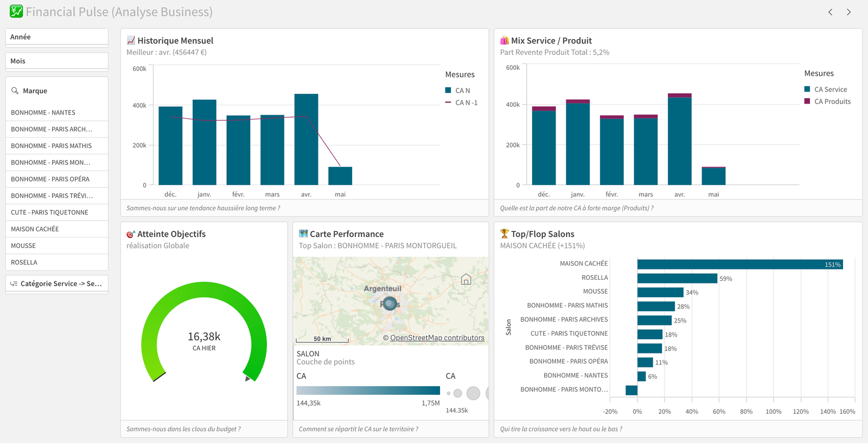The width and height of the screenshot is (868, 443).
Task: Click the CA N legend swatch
Action: [448, 90]
